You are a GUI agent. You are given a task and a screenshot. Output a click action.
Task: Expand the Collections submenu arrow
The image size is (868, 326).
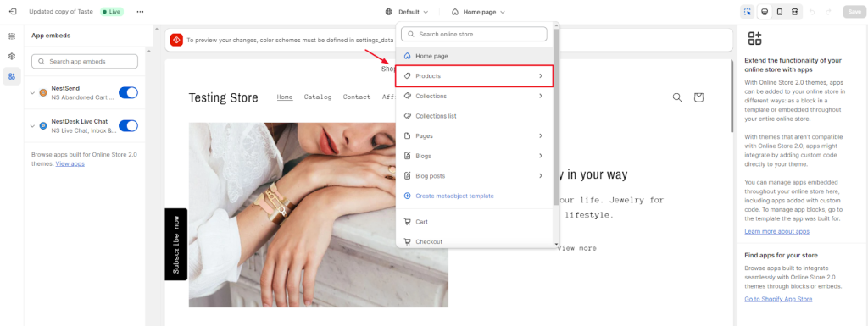coord(541,96)
